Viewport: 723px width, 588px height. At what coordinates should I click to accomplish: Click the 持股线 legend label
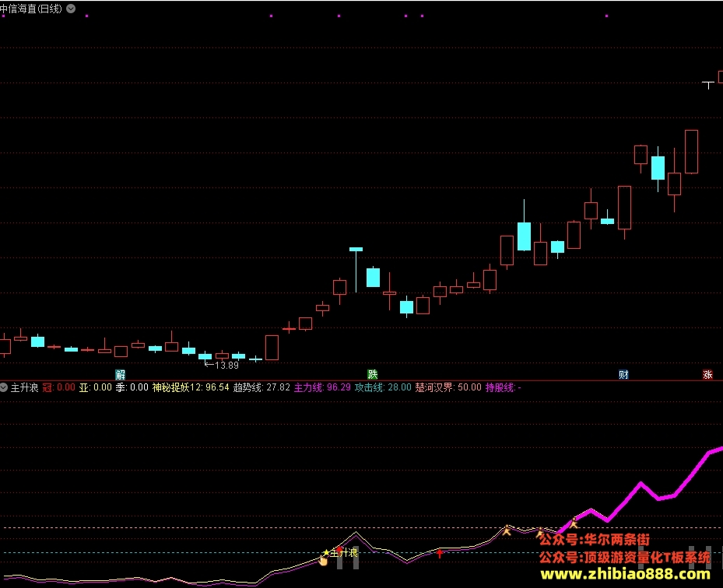[x=503, y=387]
